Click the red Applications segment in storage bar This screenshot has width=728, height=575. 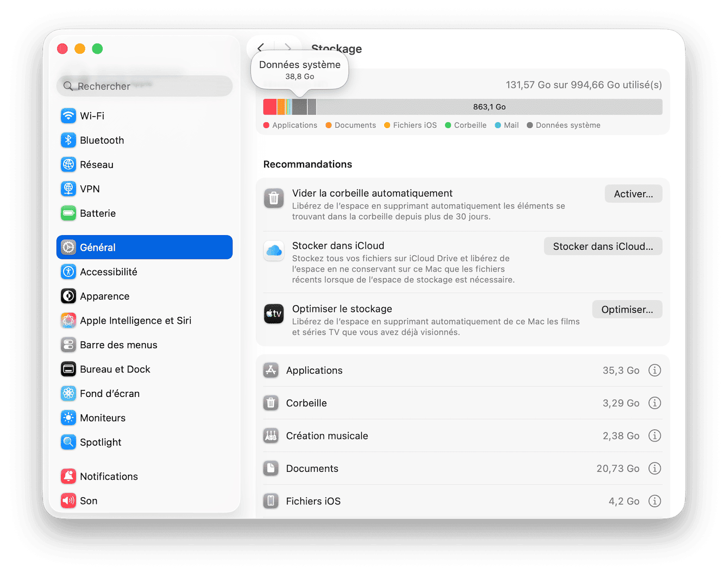269,107
